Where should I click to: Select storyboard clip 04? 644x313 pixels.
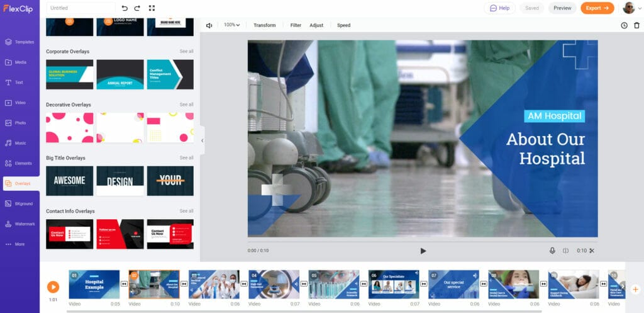click(274, 284)
